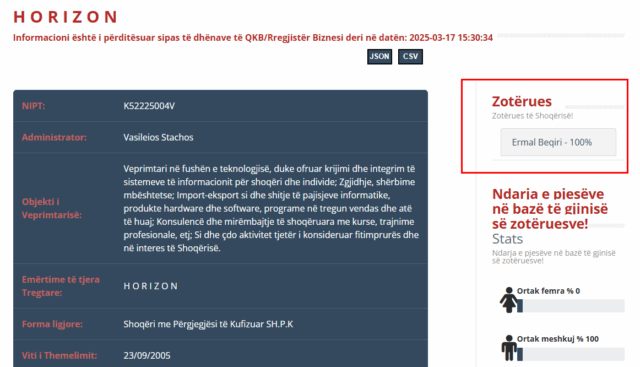Click the Ortak femra progress bar
This screenshot has width=640, height=367.
click(571, 306)
